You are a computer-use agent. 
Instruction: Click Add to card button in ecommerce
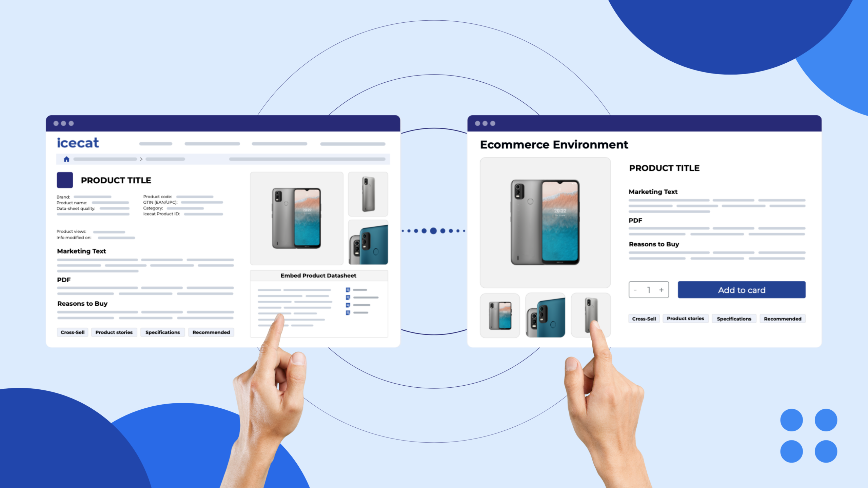pyautogui.click(x=741, y=290)
